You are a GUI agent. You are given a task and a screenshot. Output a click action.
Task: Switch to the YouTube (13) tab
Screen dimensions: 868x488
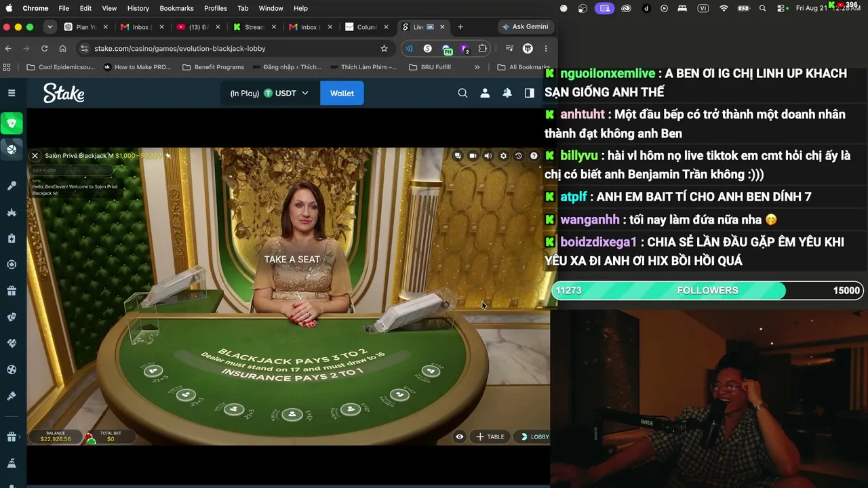(199, 27)
